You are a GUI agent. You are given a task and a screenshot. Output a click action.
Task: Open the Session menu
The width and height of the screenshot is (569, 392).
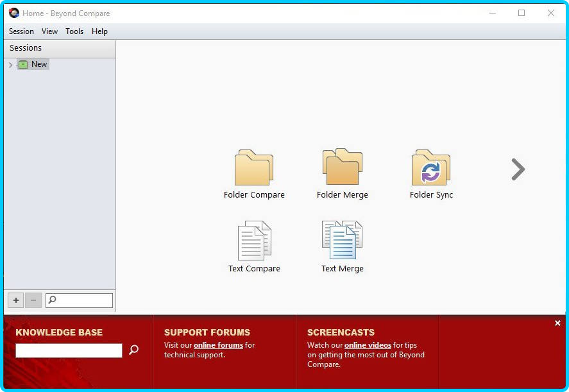tap(21, 31)
